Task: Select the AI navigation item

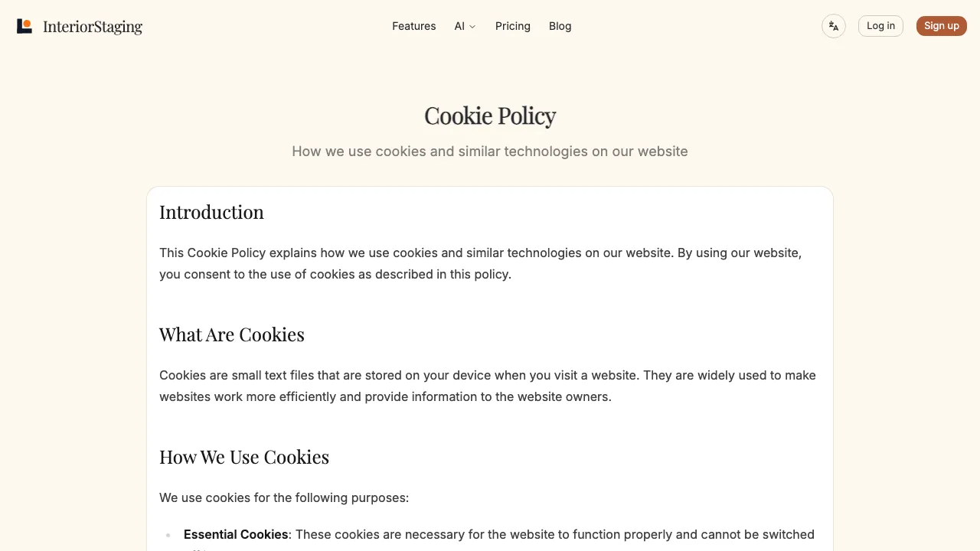Action: pos(465,26)
